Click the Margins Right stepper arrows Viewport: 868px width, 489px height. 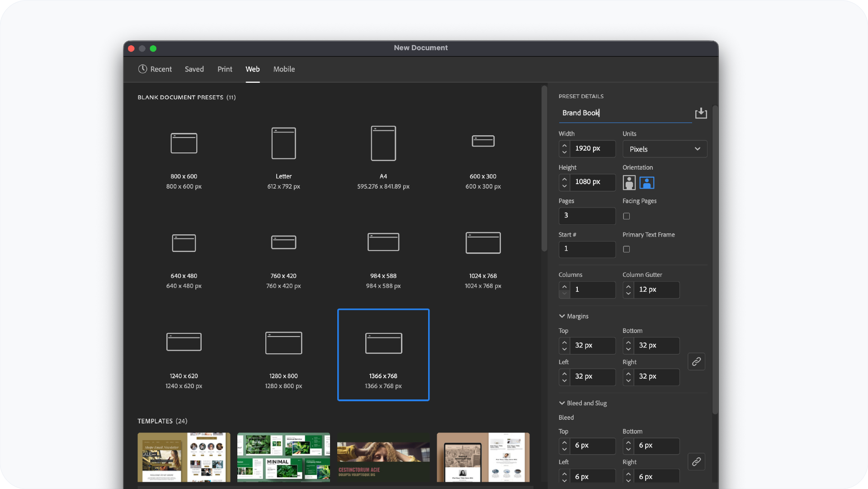(628, 377)
